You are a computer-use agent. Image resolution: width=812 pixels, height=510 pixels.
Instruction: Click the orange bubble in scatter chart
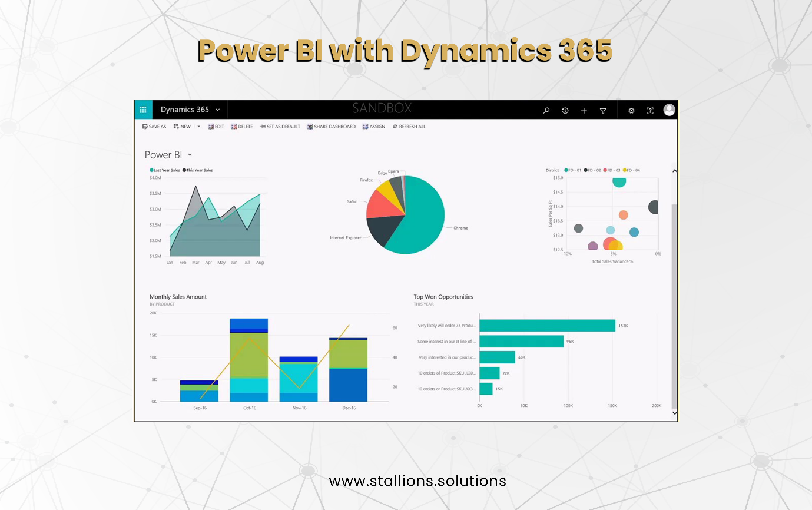623,215
